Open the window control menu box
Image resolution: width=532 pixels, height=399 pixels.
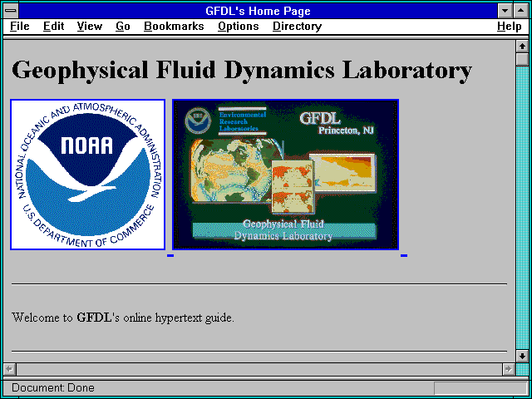pyautogui.click(x=11, y=11)
